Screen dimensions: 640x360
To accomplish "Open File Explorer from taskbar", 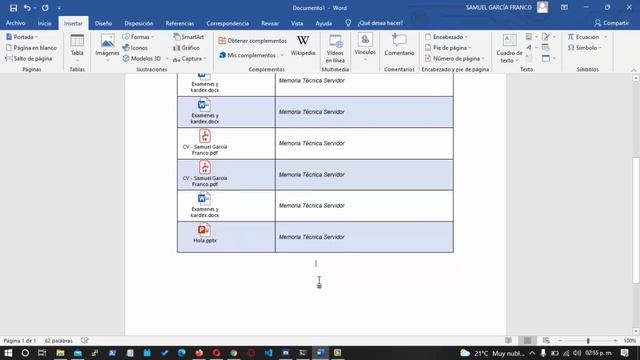I will coord(60,353).
